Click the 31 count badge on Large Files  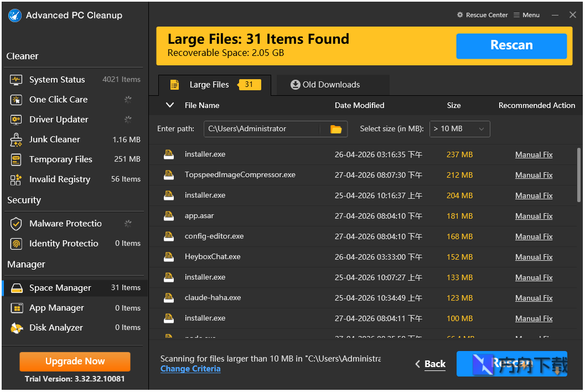click(249, 85)
